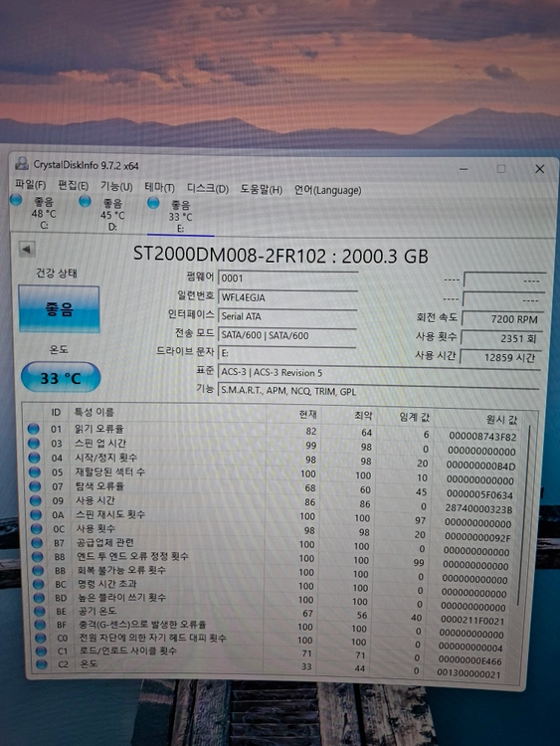The height and width of the screenshot is (746, 560).
Task: Click raw value 000008743F82
Action: point(482,436)
